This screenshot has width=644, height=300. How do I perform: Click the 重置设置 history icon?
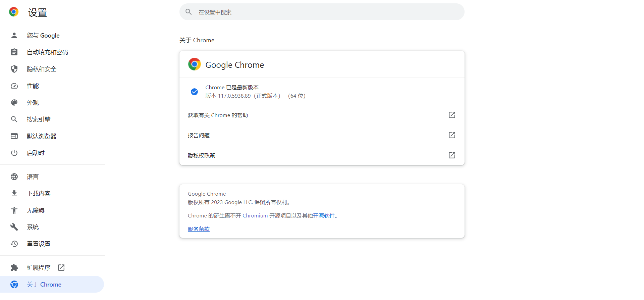click(14, 244)
